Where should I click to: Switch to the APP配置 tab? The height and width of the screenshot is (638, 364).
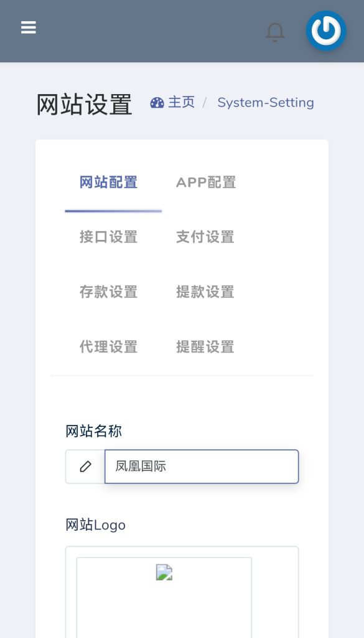tap(206, 182)
